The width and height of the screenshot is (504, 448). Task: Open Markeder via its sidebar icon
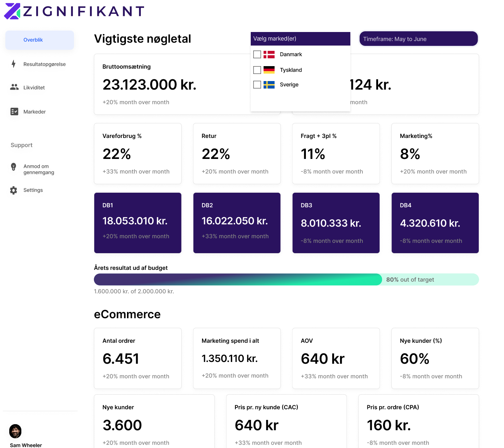point(14,111)
